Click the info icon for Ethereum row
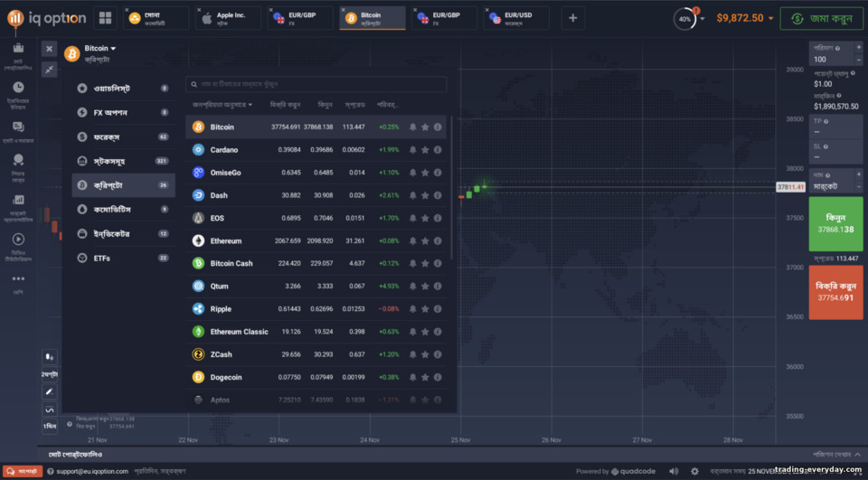 pos(438,240)
